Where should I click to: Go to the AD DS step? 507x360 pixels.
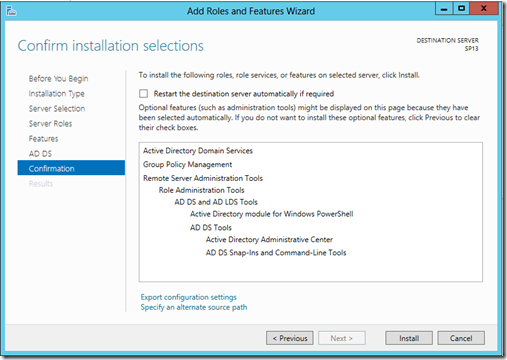pos(40,154)
